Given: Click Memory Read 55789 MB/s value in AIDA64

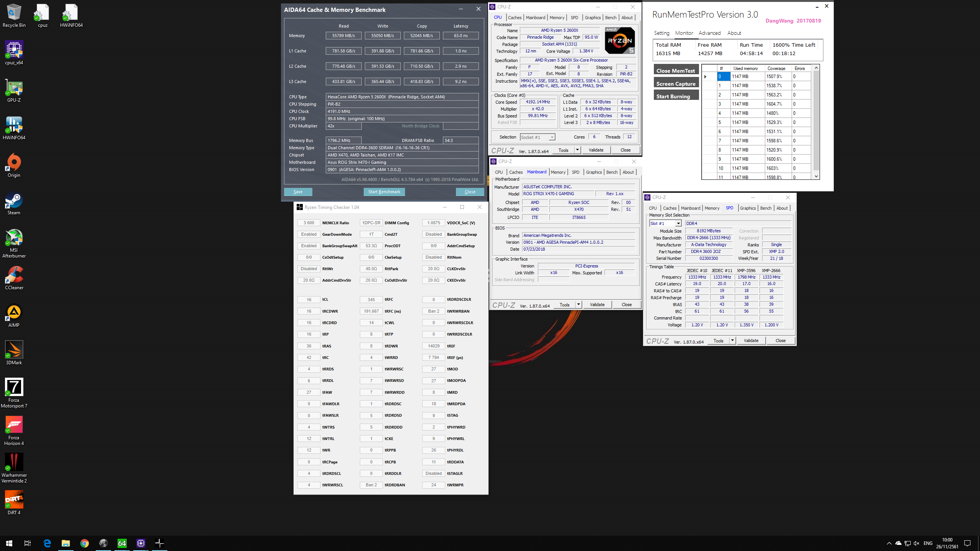Looking at the screenshot, I should [x=343, y=36].
